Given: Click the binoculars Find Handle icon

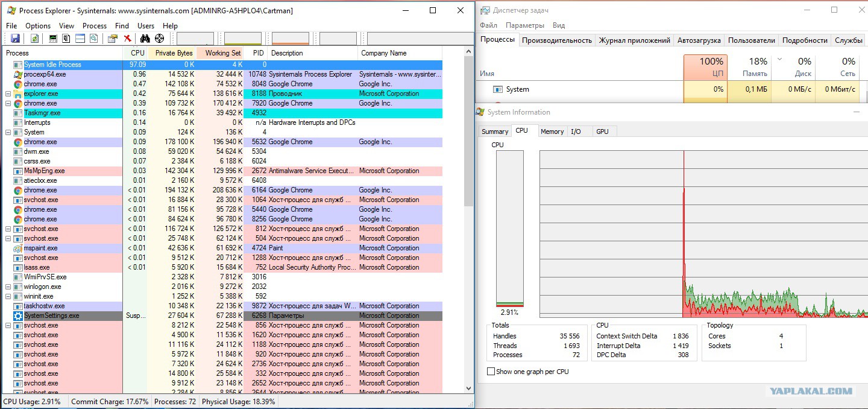Looking at the screenshot, I should point(145,39).
